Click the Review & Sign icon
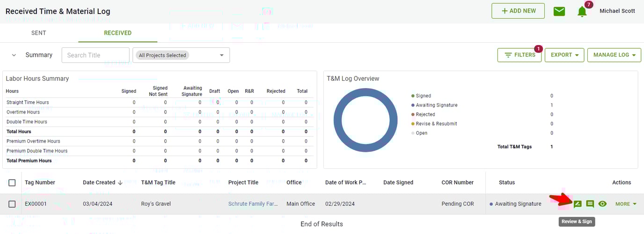 pos(578,204)
